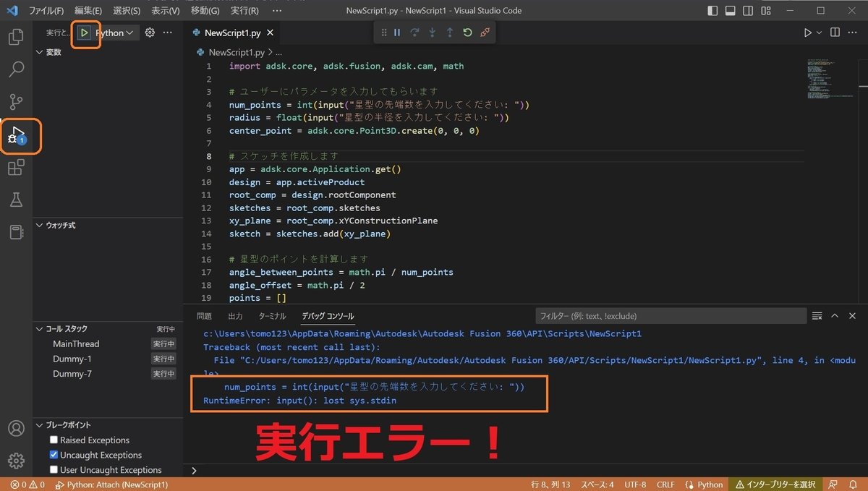Screen dimensions: 868x491
Task: Toggle secondary side bar layout icon
Action: [748, 11]
